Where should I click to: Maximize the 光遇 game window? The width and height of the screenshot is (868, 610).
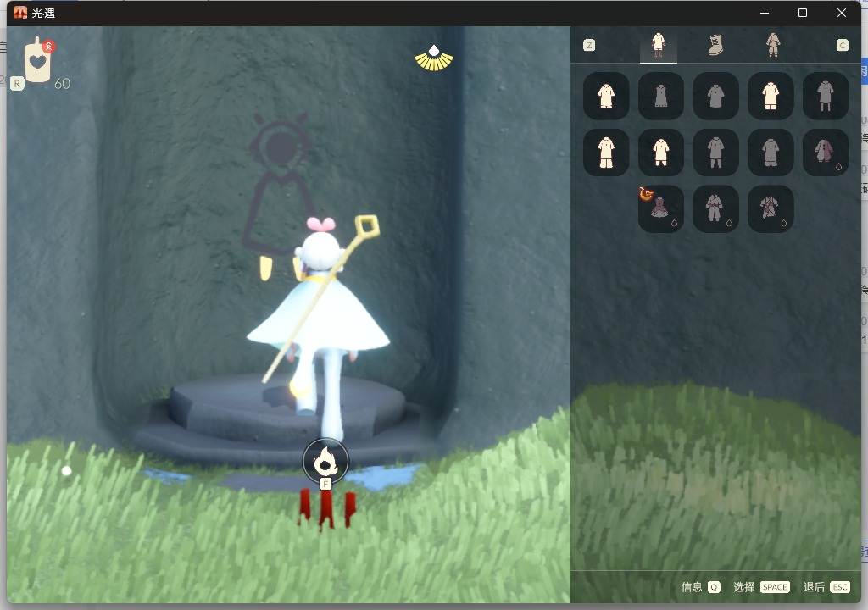pyautogui.click(x=803, y=13)
